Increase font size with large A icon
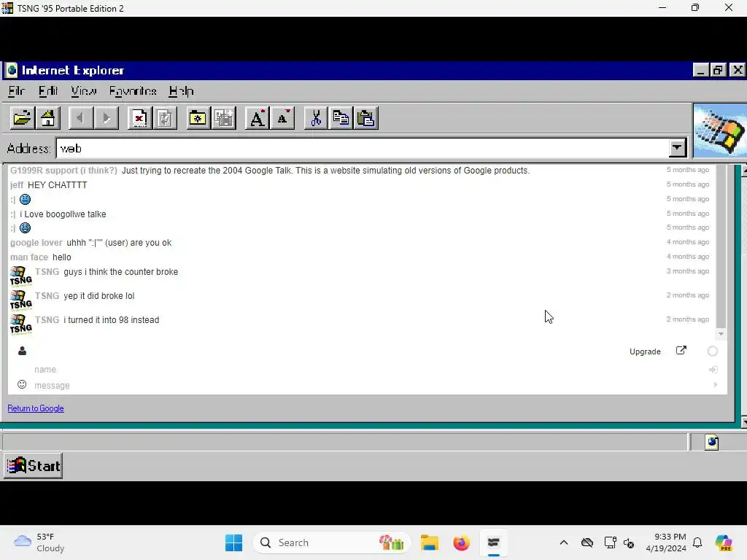 click(257, 118)
